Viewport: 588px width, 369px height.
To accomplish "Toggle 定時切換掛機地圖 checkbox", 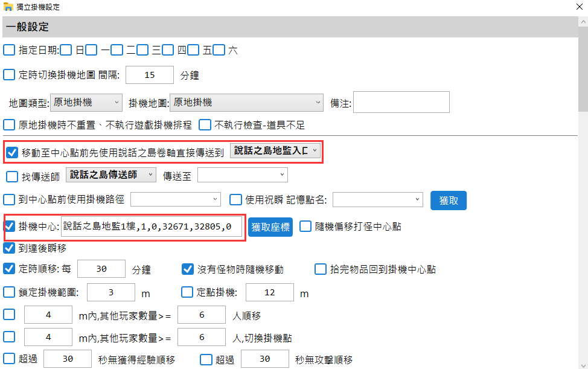I will coord(10,75).
